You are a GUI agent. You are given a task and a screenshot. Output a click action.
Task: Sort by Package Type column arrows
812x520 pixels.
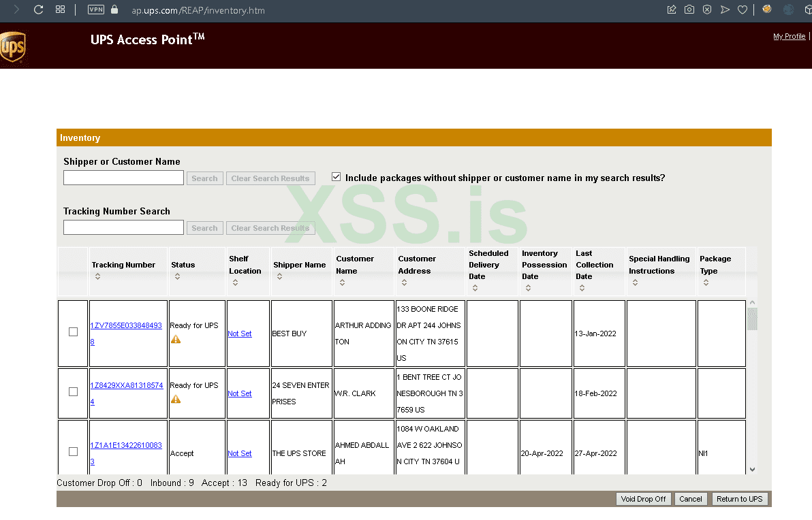click(x=706, y=282)
